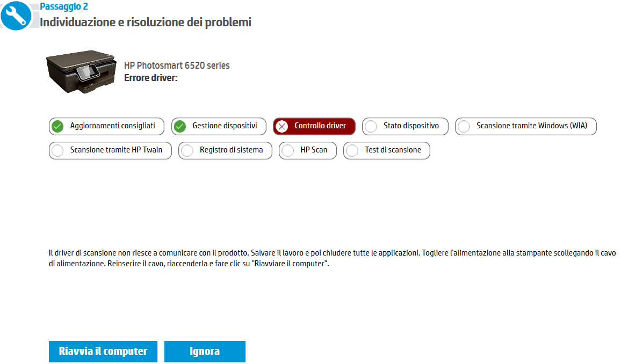Click circle icon beside Scansione tramite HP Twain
This screenshot has height=364, width=621.
click(x=58, y=151)
